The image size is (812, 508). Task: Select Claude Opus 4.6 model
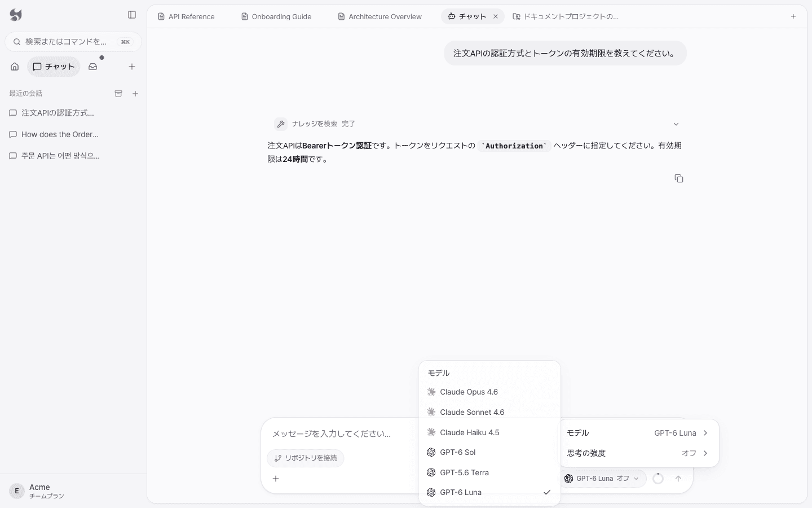(489, 392)
